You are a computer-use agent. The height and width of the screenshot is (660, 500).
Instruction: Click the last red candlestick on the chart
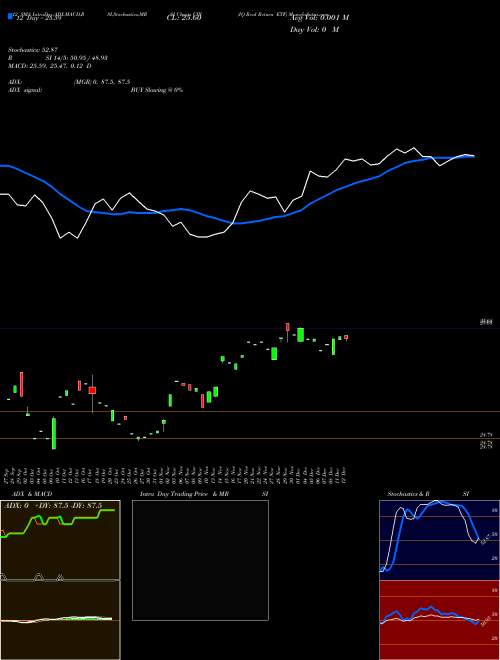pyautogui.click(x=346, y=337)
